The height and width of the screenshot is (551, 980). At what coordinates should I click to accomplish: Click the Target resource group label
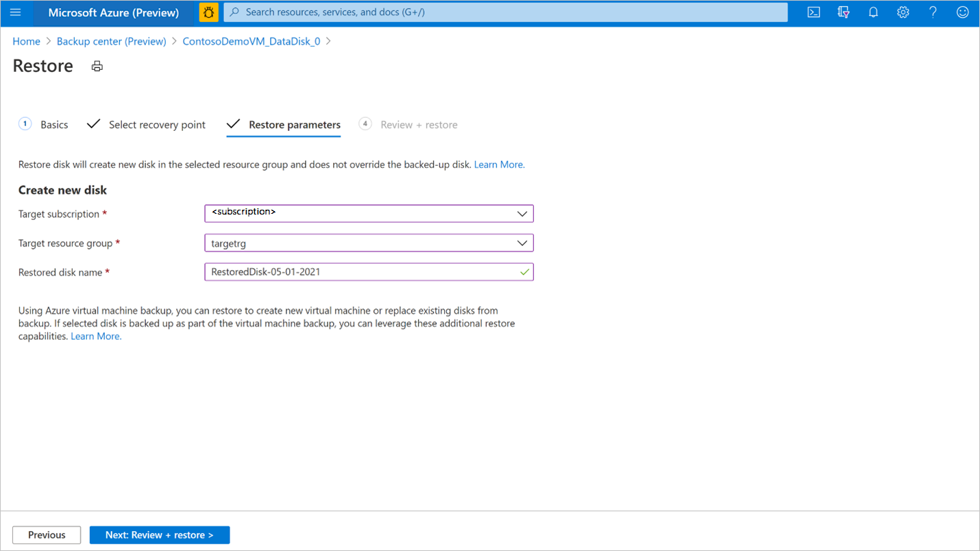[x=69, y=243]
